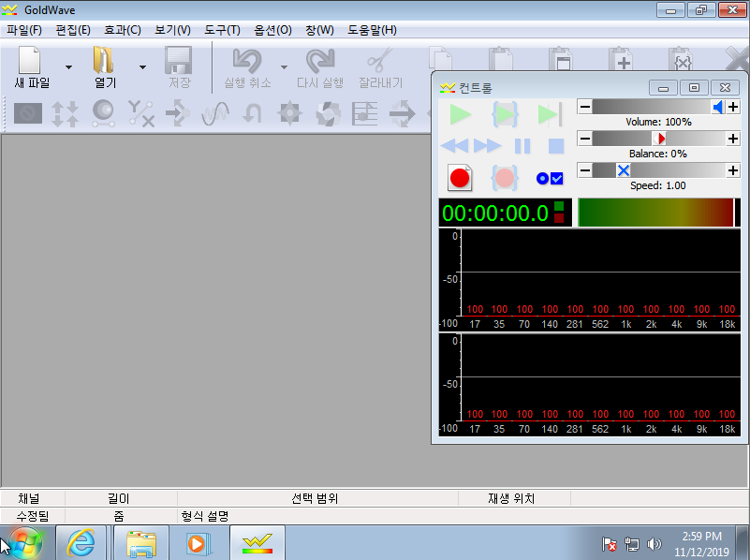Open the 도구(T) menu
Image resolution: width=750 pixels, height=560 pixels.
pyautogui.click(x=222, y=30)
